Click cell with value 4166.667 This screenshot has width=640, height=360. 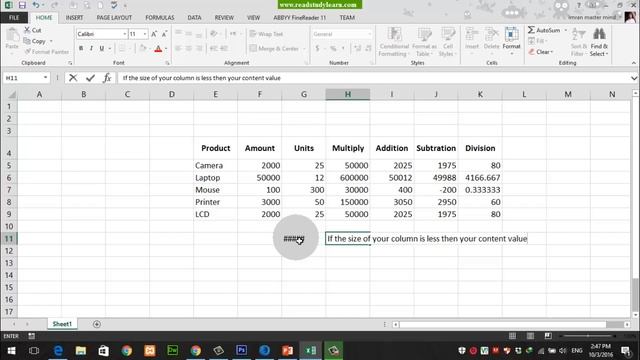480,178
